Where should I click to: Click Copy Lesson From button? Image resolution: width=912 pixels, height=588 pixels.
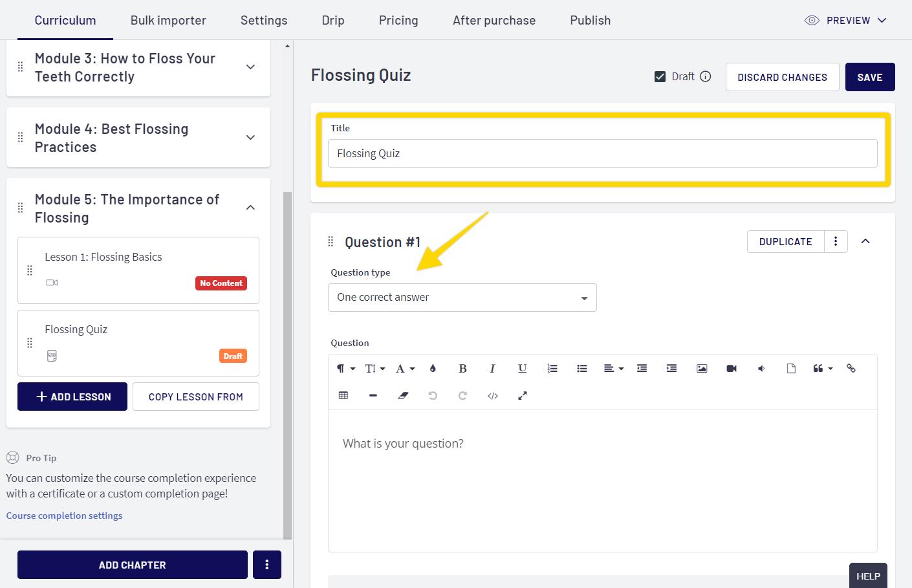(x=196, y=397)
